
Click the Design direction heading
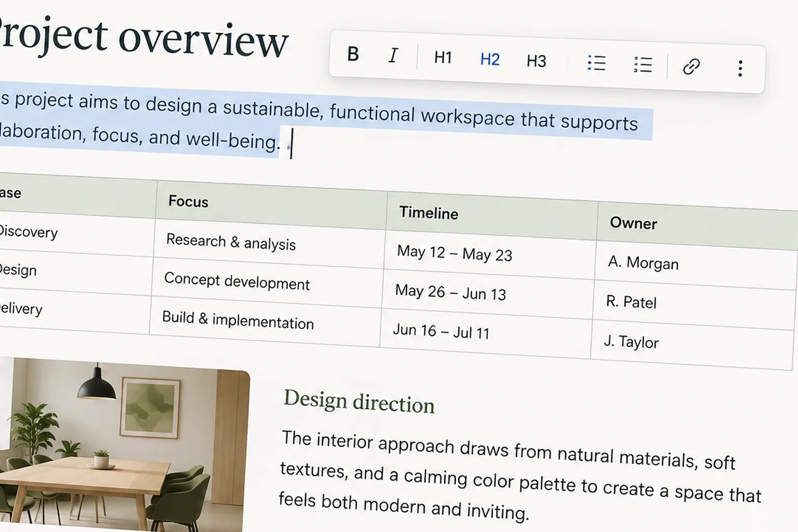pos(359,402)
